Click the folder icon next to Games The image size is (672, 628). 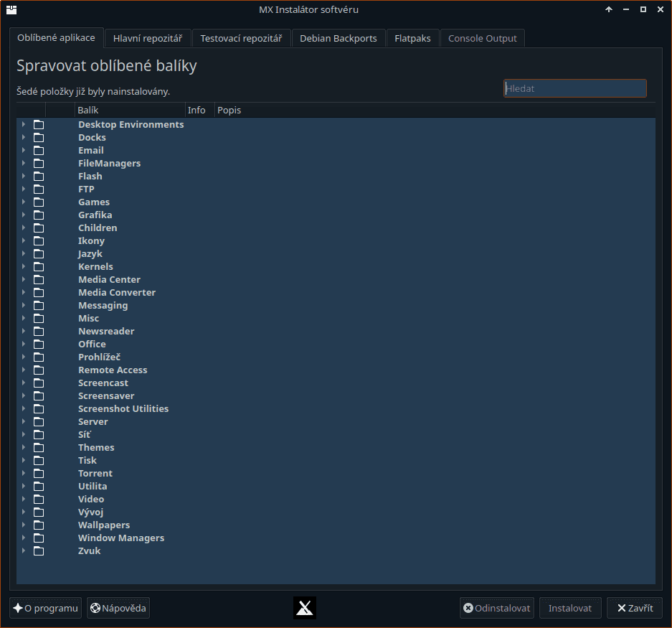[x=38, y=202]
